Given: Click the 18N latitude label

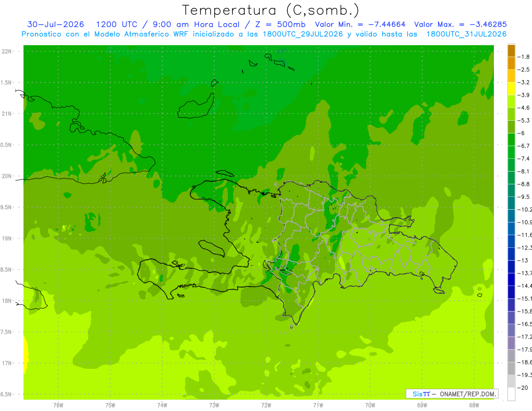Looking at the screenshot, I should 7,301.
